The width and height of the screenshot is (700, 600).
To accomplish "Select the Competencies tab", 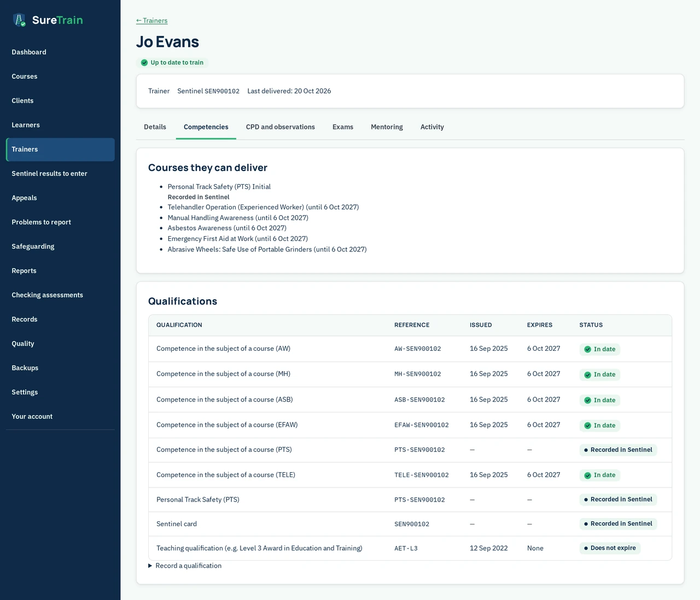I will 206,127.
